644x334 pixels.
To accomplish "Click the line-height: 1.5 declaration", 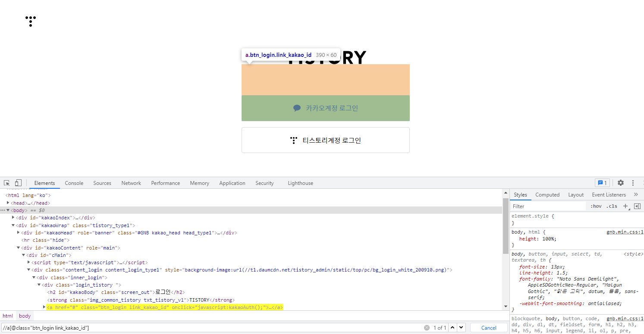I will click(x=543, y=273).
